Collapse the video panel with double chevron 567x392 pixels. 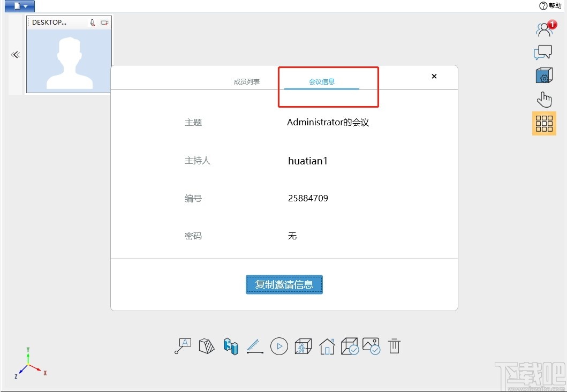15,55
